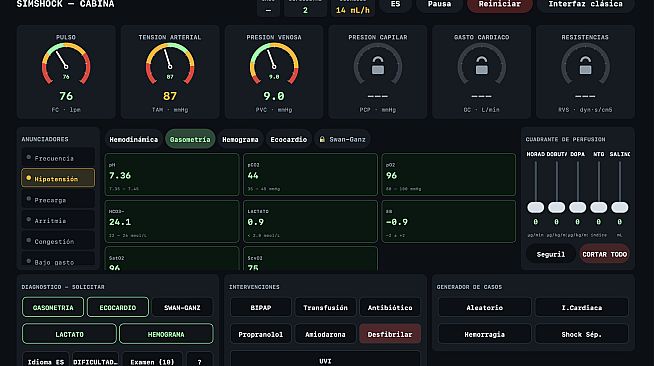Toggle the Arritmia annunciator
Viewport: 654px width, 366px height.
point(58,221)
